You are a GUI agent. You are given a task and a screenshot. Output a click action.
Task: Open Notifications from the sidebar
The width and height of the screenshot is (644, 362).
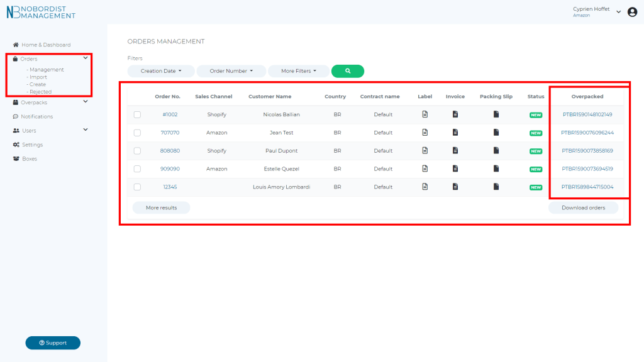36,116
